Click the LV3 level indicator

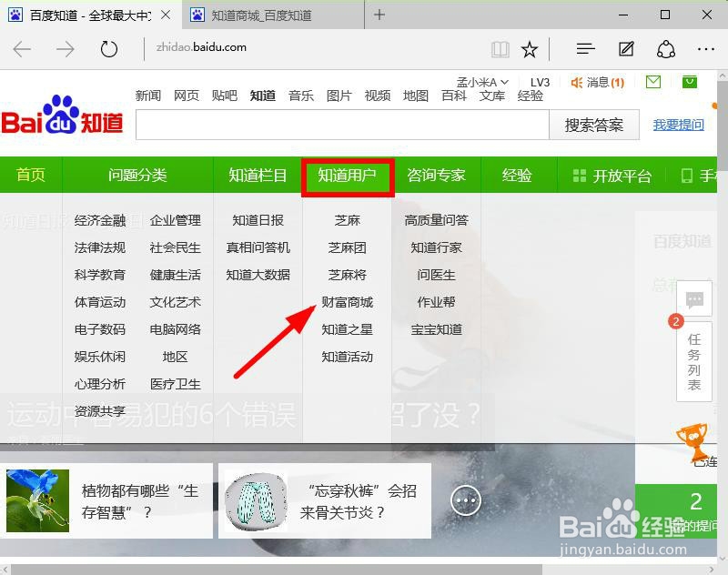coord(540,83)
